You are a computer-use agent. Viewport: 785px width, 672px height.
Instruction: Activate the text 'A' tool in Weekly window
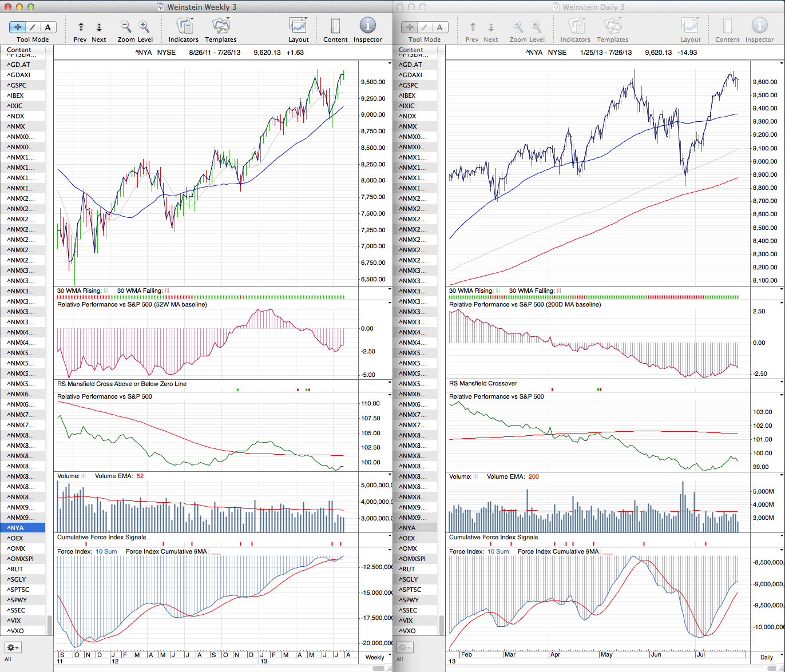(x=47, y=27)
